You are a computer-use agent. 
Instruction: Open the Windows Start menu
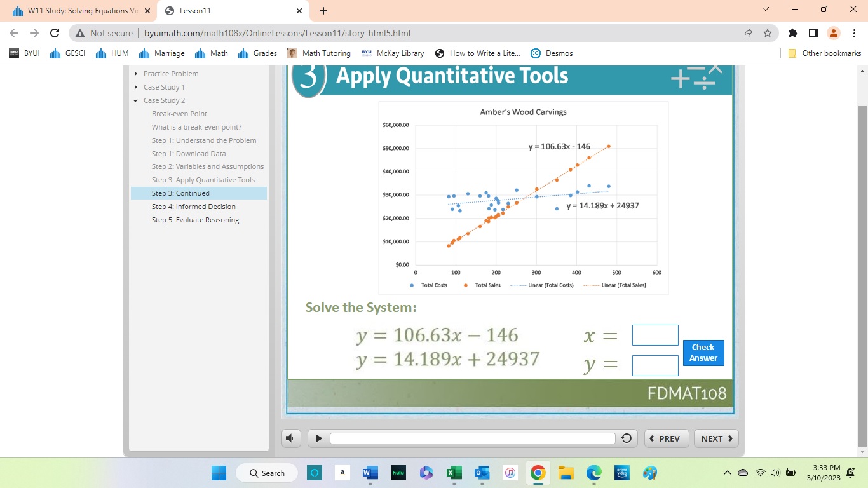(x=219, y=473)
